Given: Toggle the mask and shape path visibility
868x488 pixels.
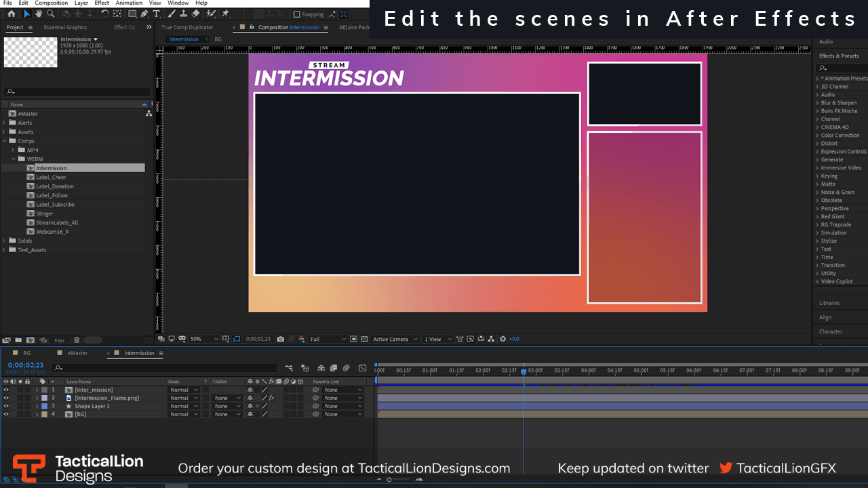Looking at the screenshot, I should [237, 339].
